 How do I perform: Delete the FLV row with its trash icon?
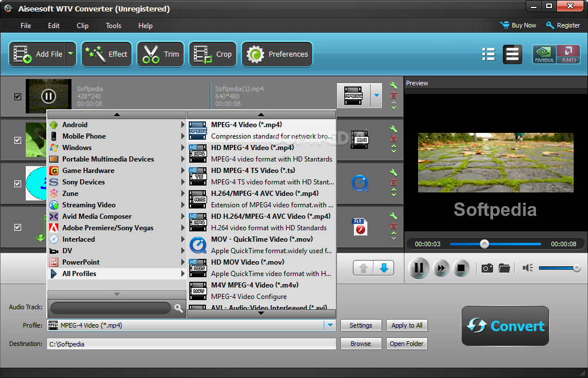click(x=394, y=226)
